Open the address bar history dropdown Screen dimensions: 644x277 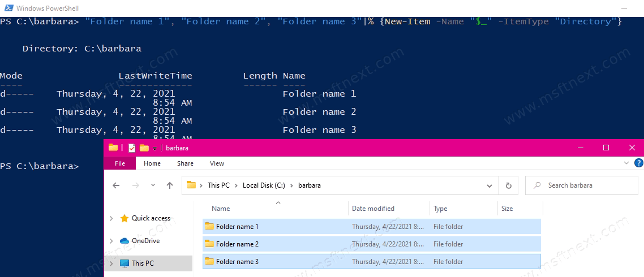pyautogui.click(x=490, y=185)
